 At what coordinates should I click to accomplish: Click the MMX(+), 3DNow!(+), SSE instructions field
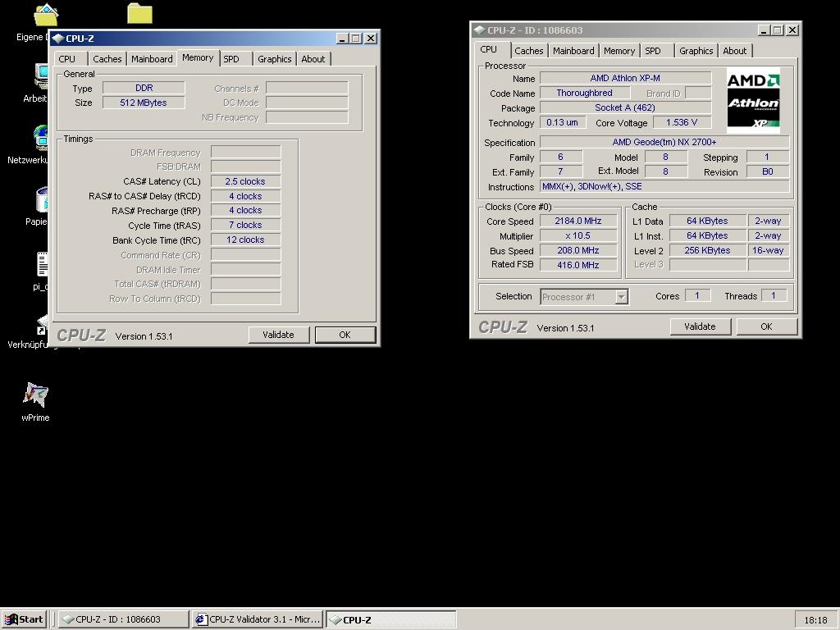click(664, 186)
